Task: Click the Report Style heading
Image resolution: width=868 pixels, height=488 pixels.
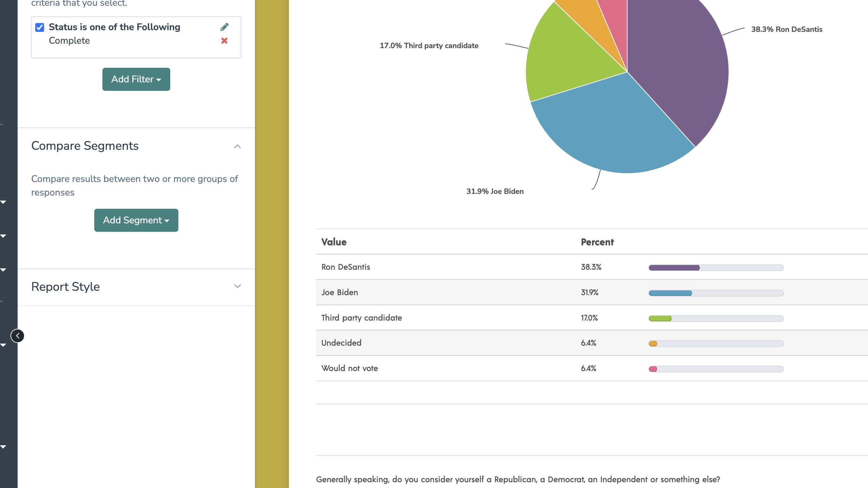Action: (65, 287)
